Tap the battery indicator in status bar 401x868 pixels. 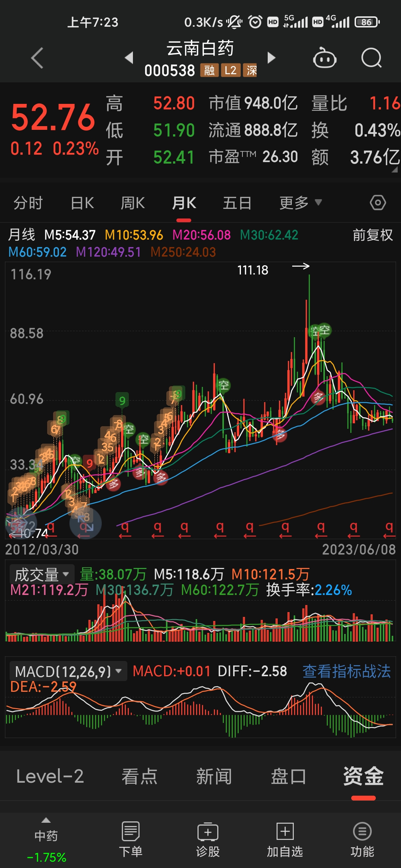pyautogui.click(x=367, y=22)
